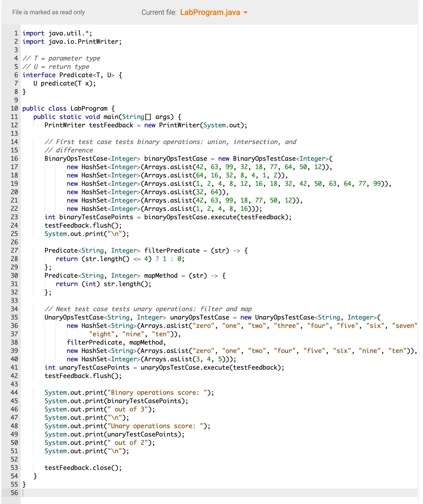423x504 pixels.
Task: Click the 'interface' keyword on line 6
Action: point(39,75)
